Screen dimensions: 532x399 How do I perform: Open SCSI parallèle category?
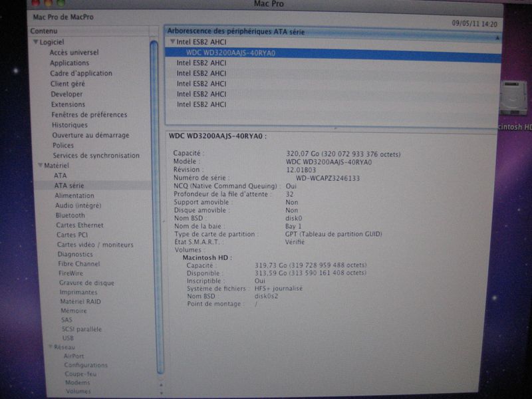pos(81,329)
